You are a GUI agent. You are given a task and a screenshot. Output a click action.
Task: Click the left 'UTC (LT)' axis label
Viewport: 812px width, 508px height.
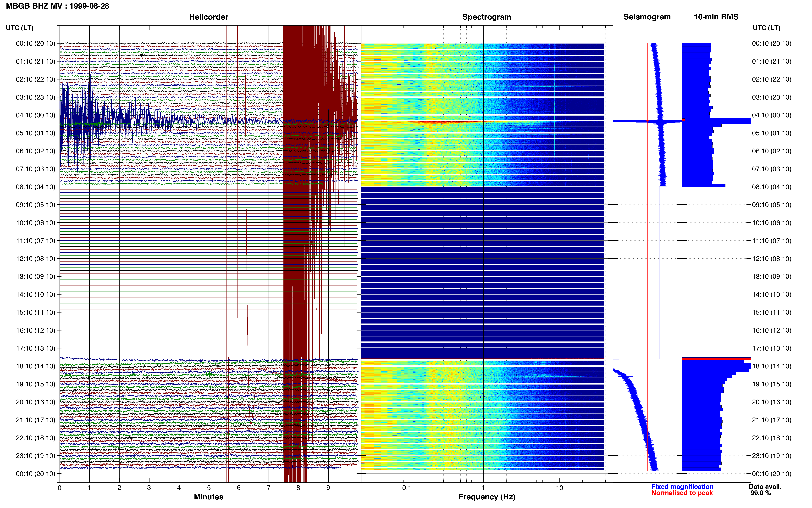tap(20, 28)
